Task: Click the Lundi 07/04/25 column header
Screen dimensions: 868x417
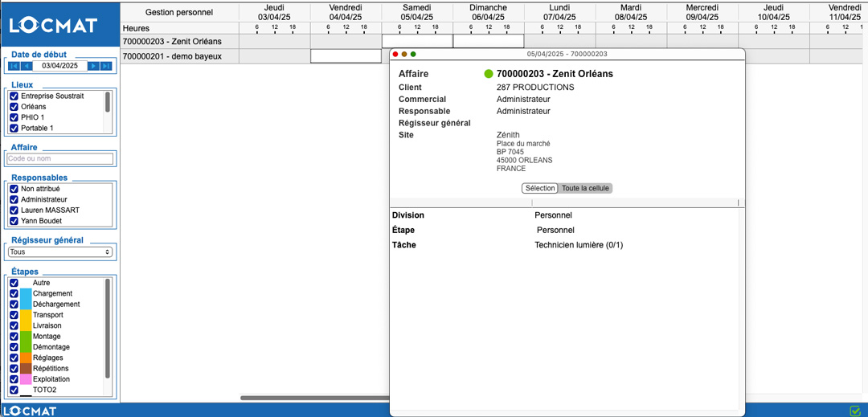Action: click(x=559, y=13)
